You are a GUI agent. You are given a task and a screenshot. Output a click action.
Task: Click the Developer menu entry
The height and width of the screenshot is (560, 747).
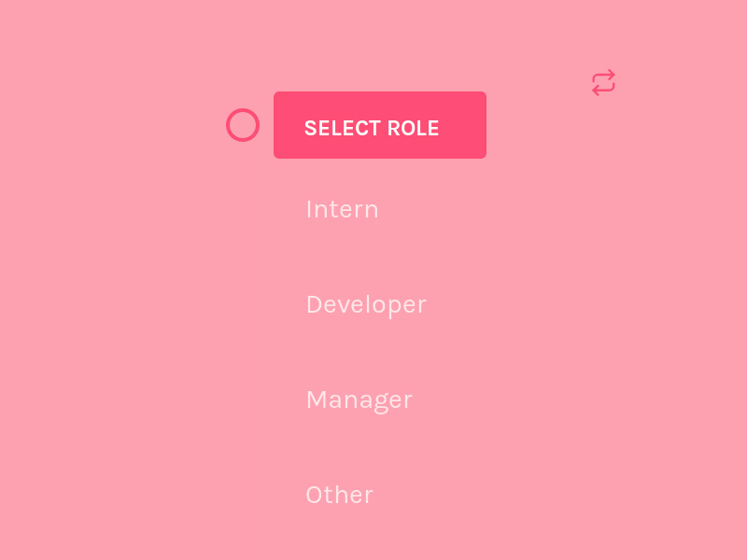click(365, 304)
